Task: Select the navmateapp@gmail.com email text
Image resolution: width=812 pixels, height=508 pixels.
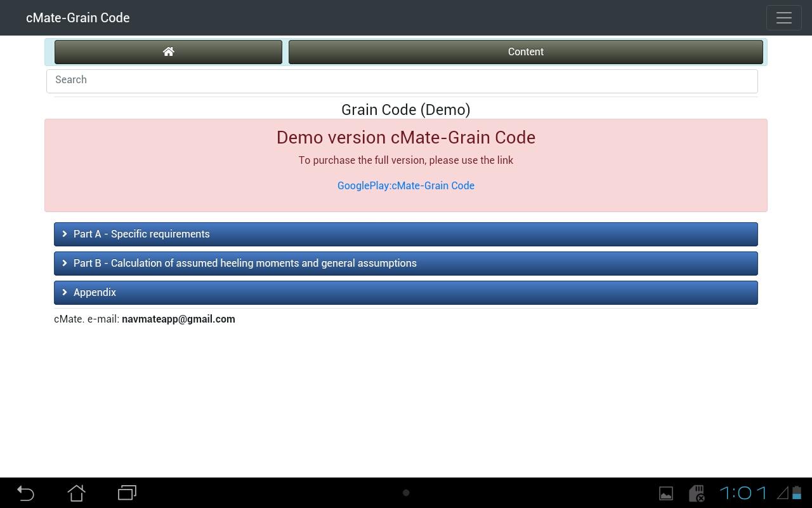Action: (178, 319)
